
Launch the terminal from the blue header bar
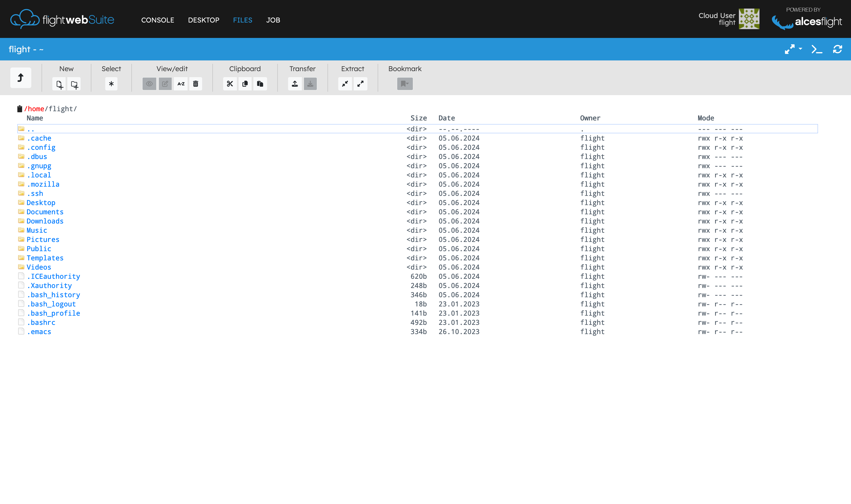817,49
